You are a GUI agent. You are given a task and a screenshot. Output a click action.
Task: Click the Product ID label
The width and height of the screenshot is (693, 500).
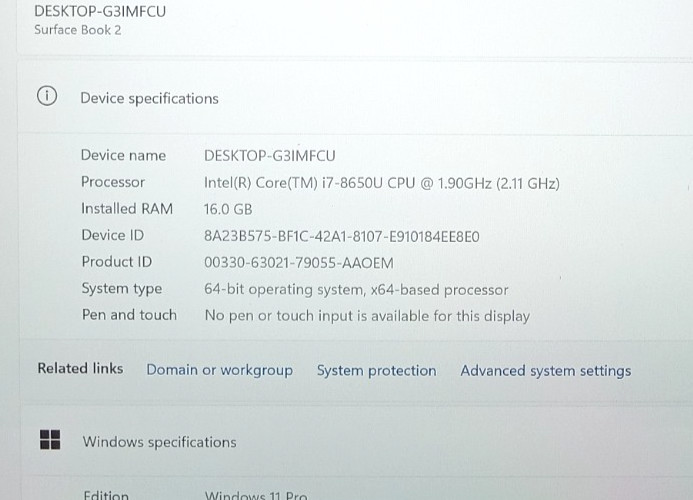[117, 262]
